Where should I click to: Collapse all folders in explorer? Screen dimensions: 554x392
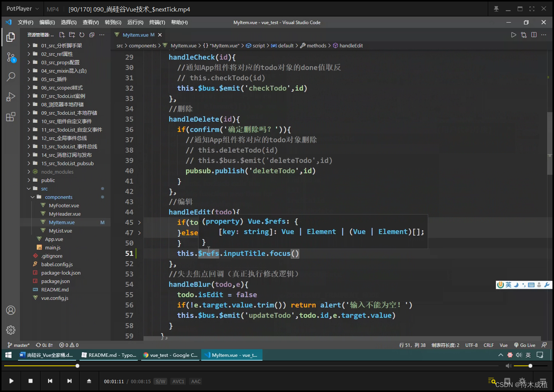pos(92,35)
